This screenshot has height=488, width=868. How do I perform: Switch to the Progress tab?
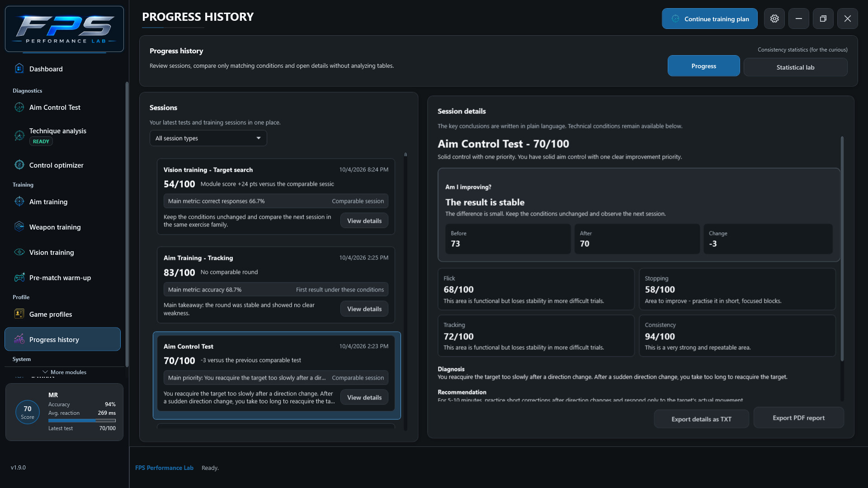pos(703,66)
